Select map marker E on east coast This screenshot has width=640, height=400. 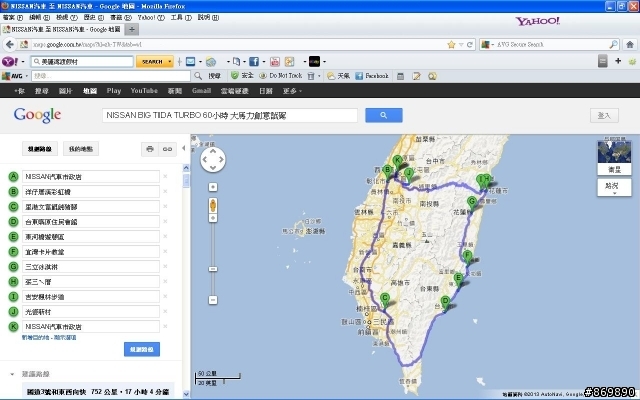[458, 281]
